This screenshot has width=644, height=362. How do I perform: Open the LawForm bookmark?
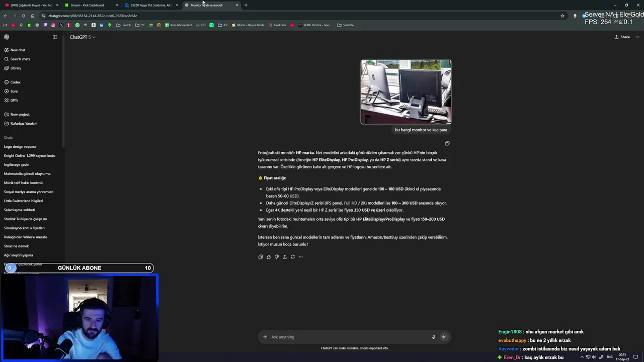tap(277, 25)
